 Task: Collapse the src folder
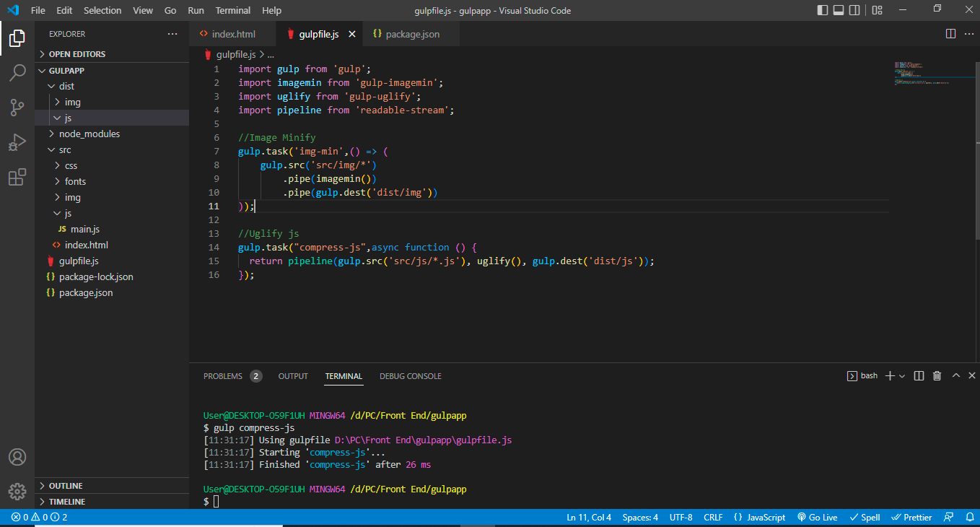click(x=112, y=149)
